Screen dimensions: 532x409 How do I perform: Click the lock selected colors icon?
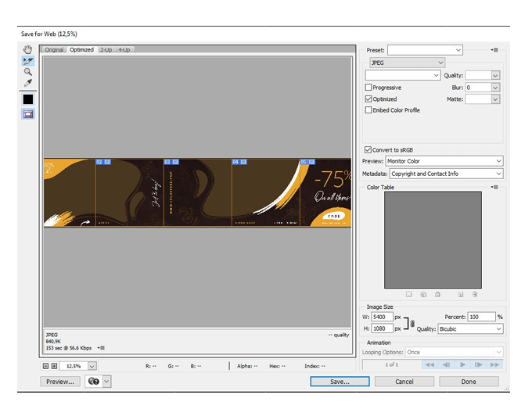(437, 294)
